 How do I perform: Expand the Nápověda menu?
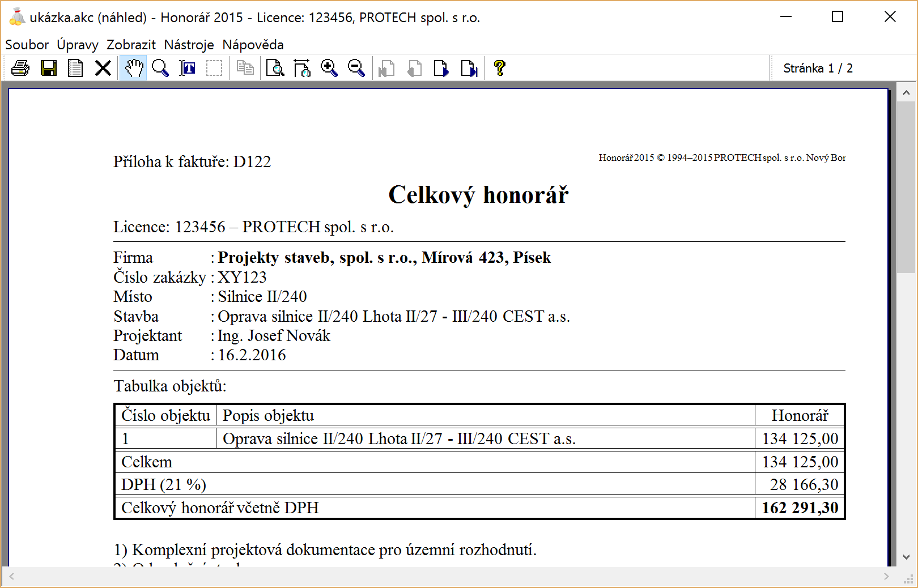(x=253, y=45)
